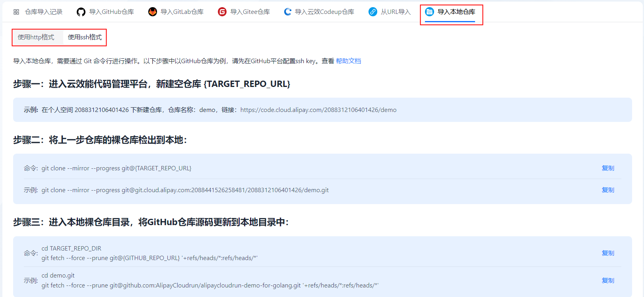The image size is (644, 297).
Task: Choose 使用ssh格式 option
Action: click(85, 37)
